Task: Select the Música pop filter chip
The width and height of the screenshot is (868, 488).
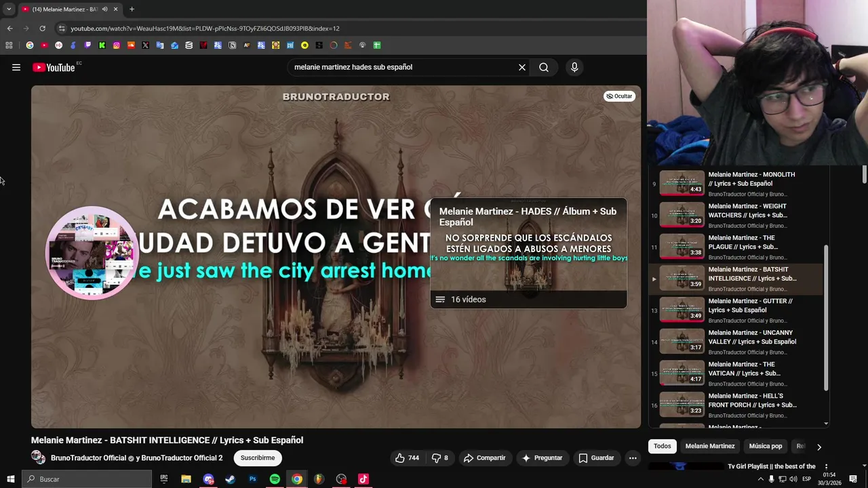Action: pyautogui.click(x=766, y=446)
